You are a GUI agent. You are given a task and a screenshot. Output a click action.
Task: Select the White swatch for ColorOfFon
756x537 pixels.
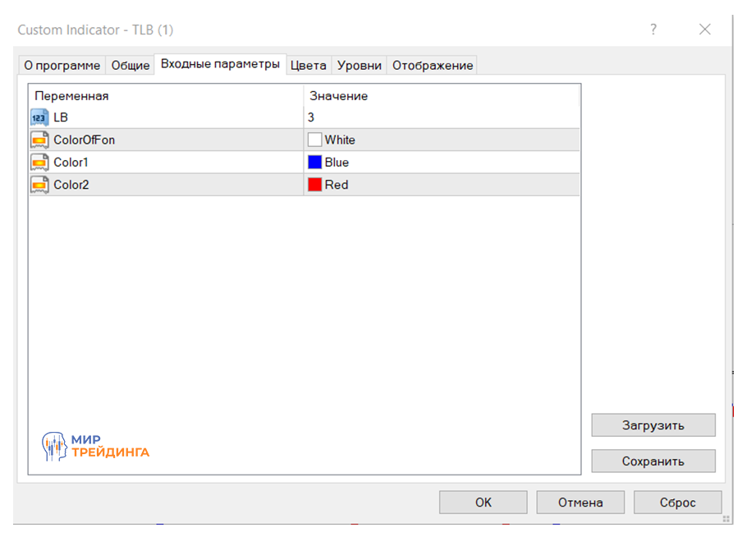coord(314,140)
